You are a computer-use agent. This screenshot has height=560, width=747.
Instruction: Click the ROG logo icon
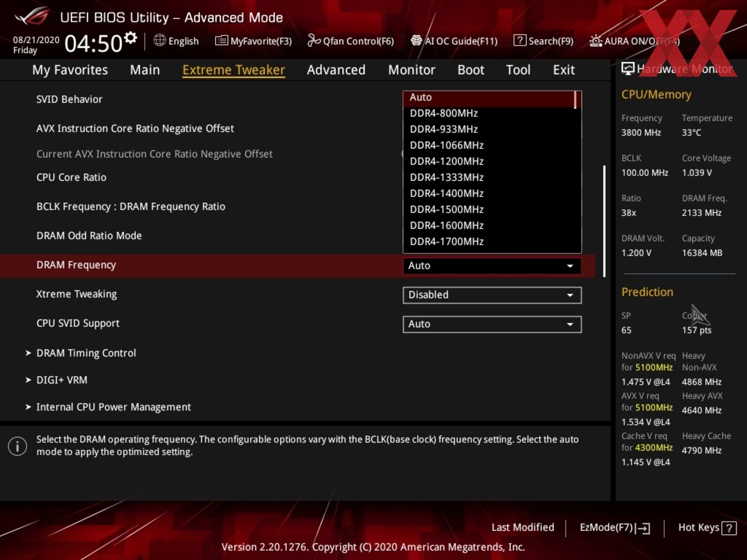pos(32,16)
